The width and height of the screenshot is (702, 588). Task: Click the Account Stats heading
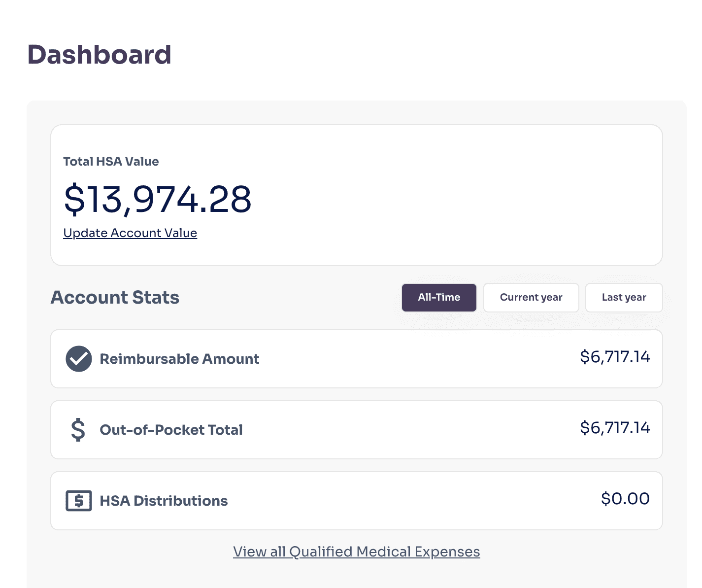[115, 298]
